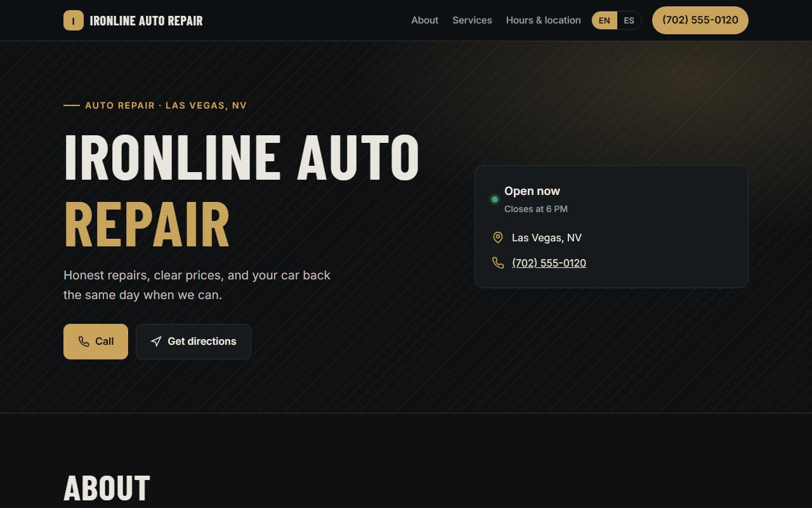
Task: Open Hours & location in navigation
Action: point(543,20)
